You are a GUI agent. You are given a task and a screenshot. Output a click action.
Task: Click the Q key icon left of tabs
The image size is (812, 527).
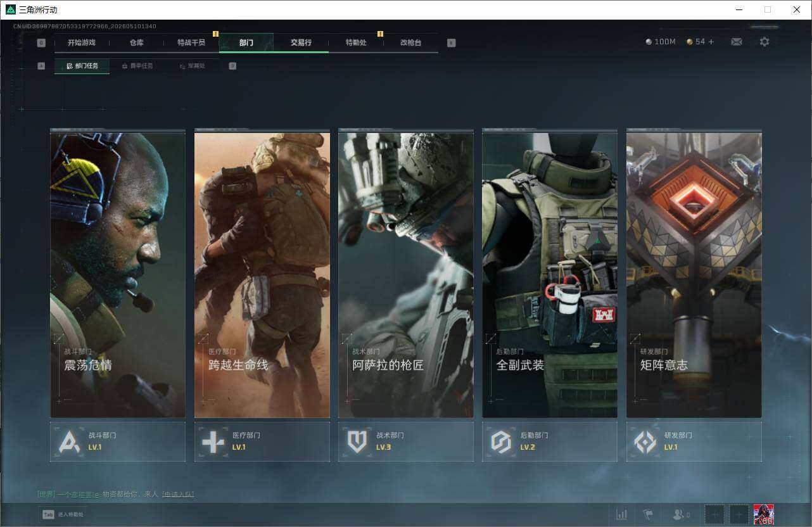pos(41,43)
